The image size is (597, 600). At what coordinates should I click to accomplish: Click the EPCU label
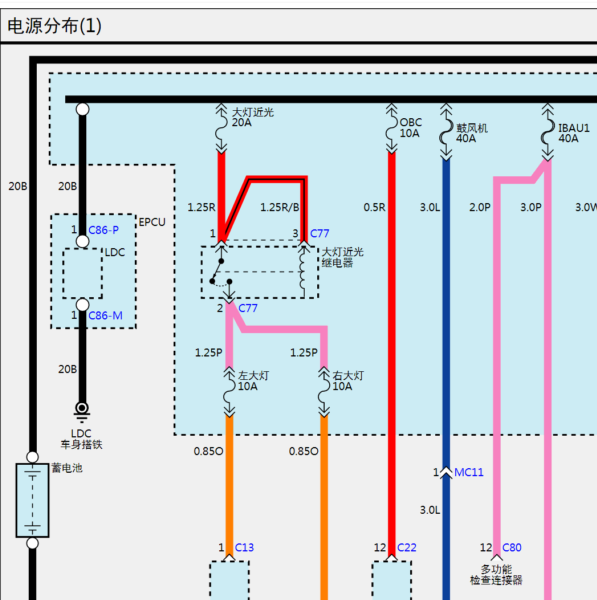pos(152,222)
